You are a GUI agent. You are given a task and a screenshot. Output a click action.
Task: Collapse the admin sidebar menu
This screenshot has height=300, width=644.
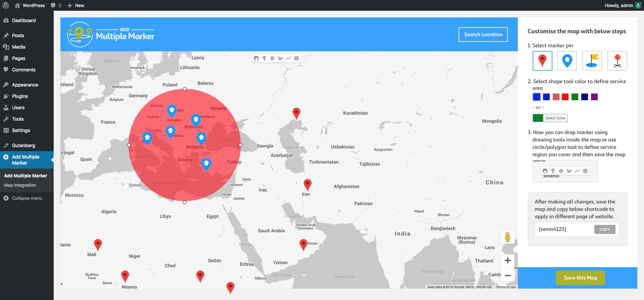tap(27, 198)
